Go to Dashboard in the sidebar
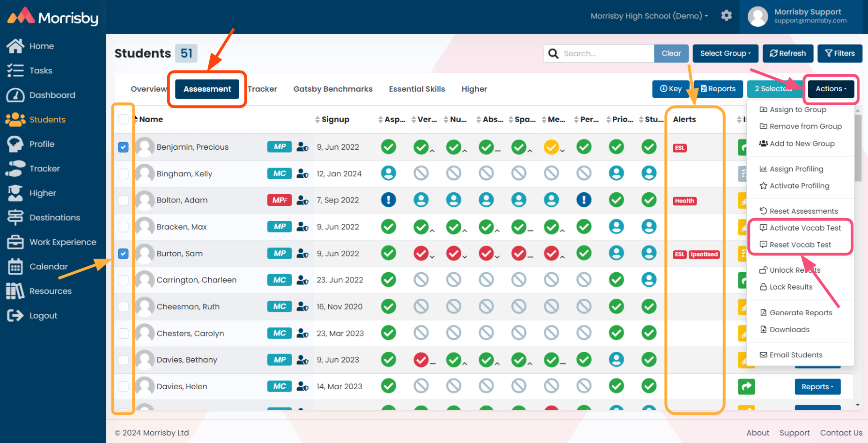This screenshot has height=443, width=868. click(x=41, y=95)
